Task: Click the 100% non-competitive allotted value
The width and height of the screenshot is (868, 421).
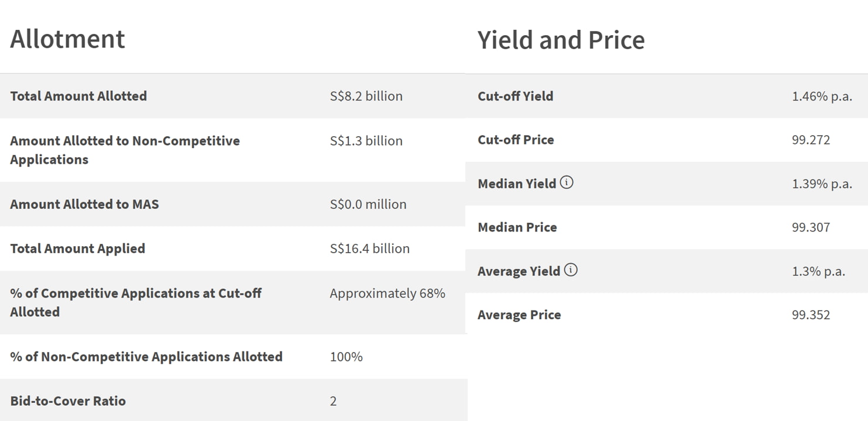Action: pos(346,357)
